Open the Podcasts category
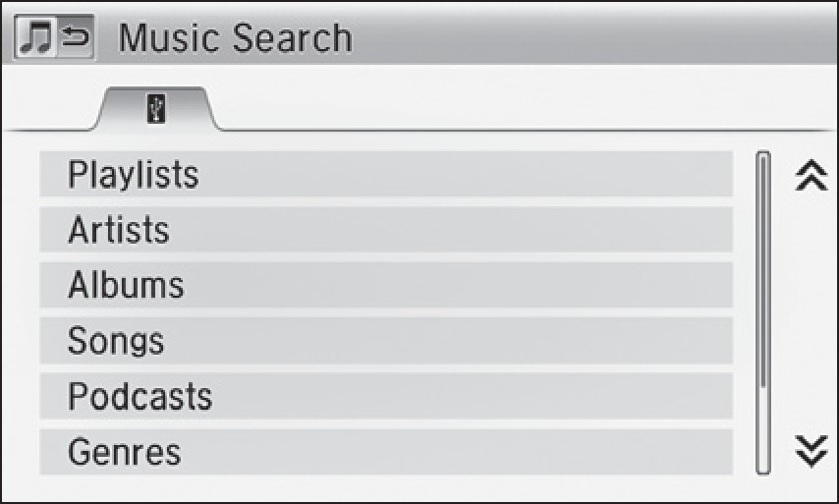The width and height of the screenshot is (839, 504). 386,396
